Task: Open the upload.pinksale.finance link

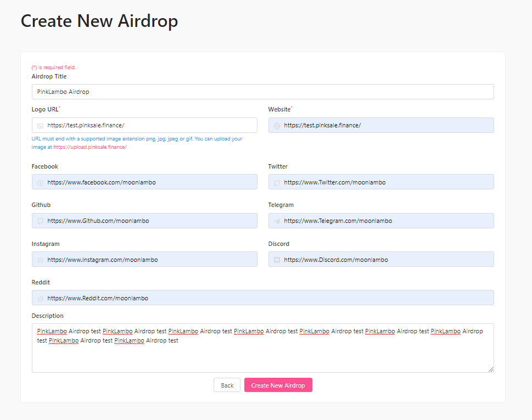Action: 90,147
